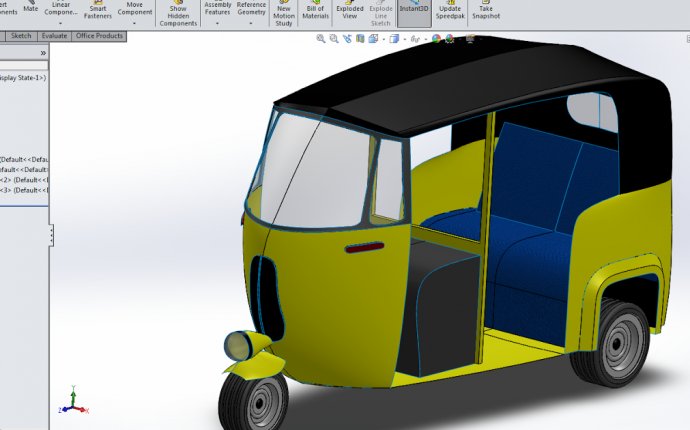
Task: Click the Exploded View tool
Action: 350,10
